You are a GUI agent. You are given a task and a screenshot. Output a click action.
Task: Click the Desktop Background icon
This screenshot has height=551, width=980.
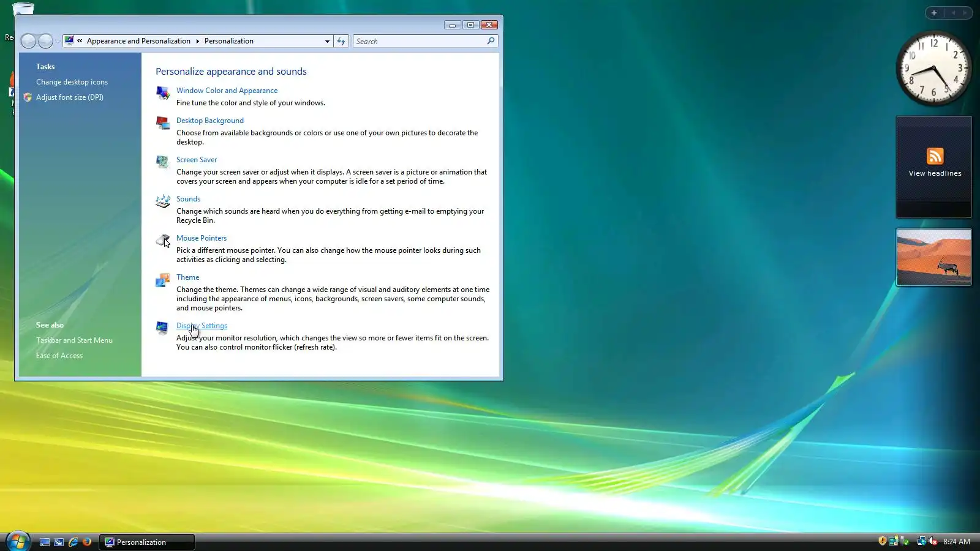pyautogui.click(x=162, y=123)
